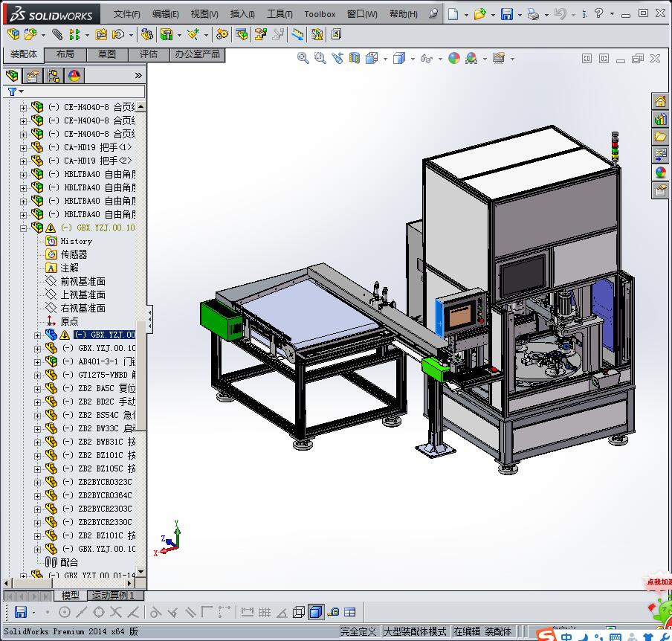Open the DisplayManager colored sphere tab
672x641 pixels.
[x=74, y=75]
